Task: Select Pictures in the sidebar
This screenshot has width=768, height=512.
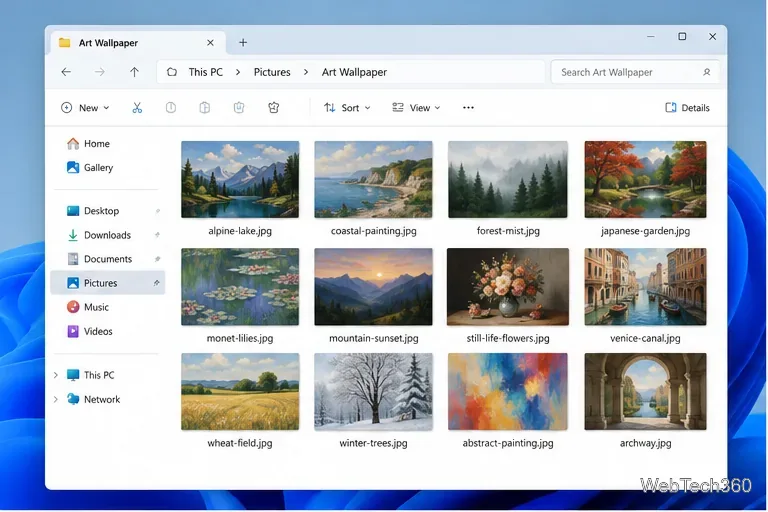Action: [x=108, y=283]
